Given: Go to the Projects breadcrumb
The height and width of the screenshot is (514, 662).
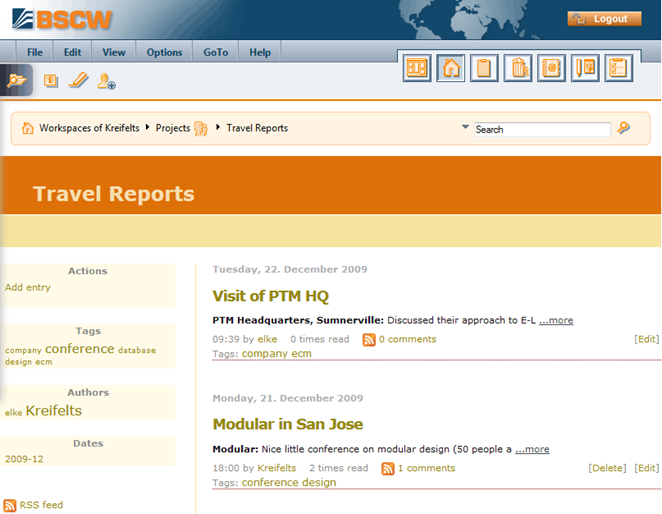Looking at the screenshot, I should tap(173, 128).
